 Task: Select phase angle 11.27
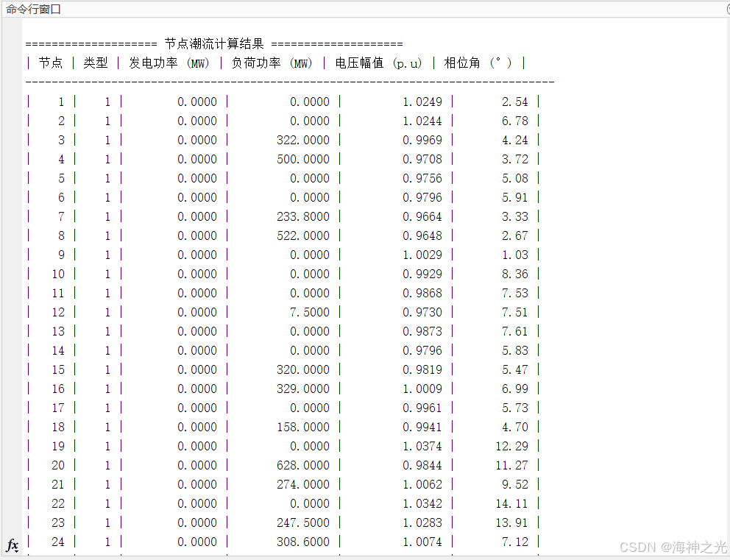pos(511,465)
